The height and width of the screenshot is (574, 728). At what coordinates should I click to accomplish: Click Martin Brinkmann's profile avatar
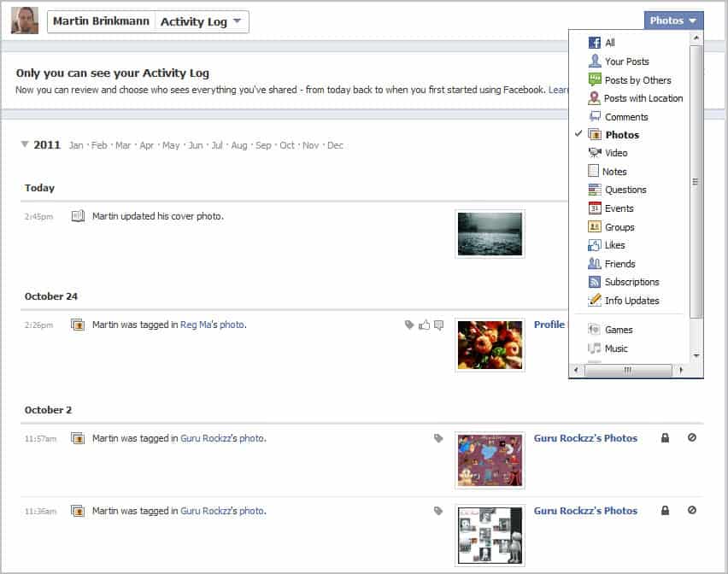[x=25, y=20]
